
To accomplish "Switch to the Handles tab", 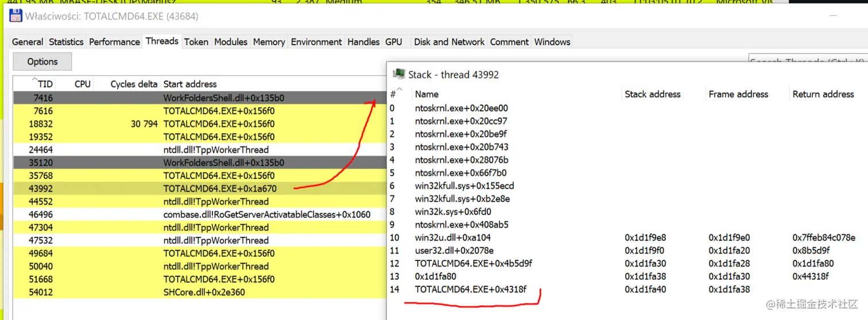I will point(363,42).
